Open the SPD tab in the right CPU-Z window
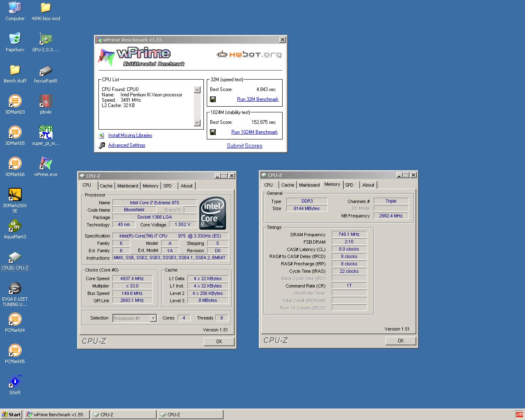525x420 pixels. pyautogui.click(x=349, y=185)
